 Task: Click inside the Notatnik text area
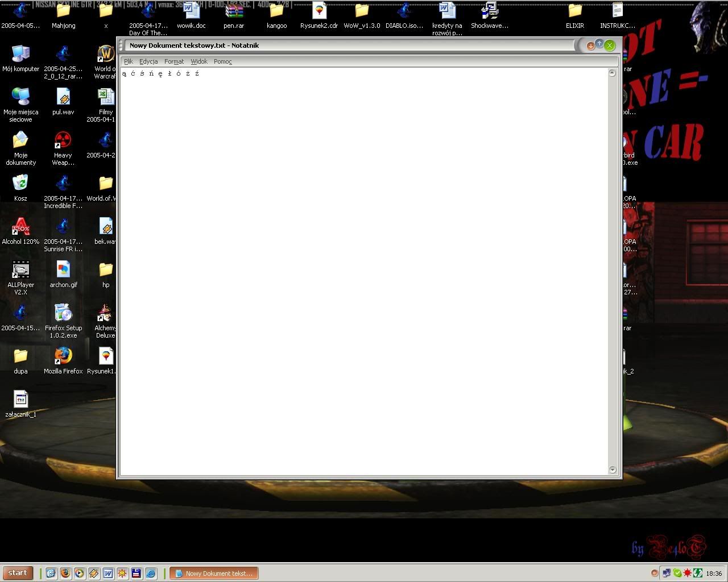click(x=364, y=273)
